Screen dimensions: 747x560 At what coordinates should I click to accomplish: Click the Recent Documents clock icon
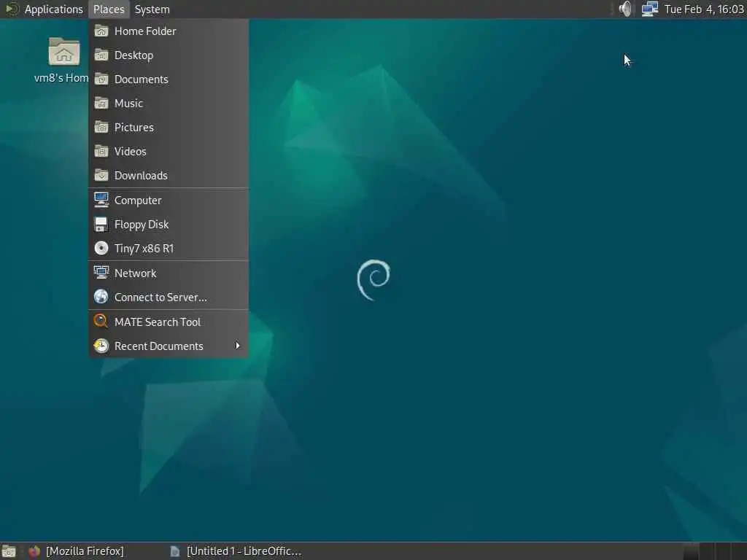pyautogui.click(x=101, y=346)
